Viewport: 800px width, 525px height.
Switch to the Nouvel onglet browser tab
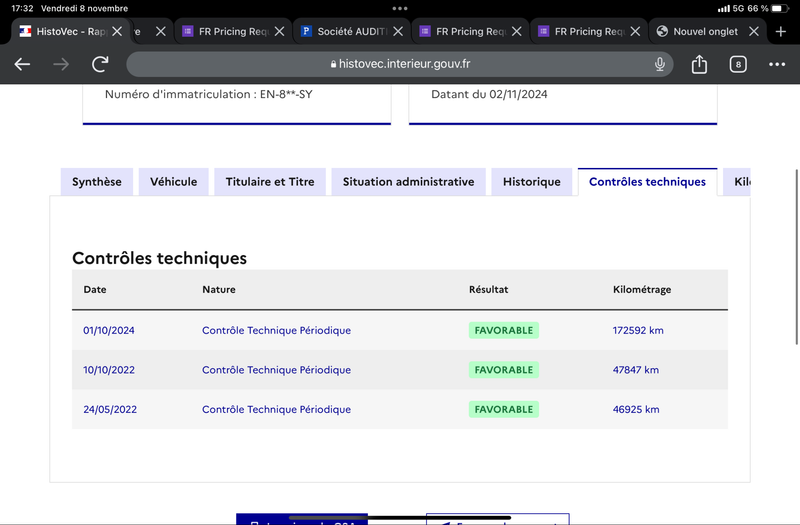pos(706,32)
